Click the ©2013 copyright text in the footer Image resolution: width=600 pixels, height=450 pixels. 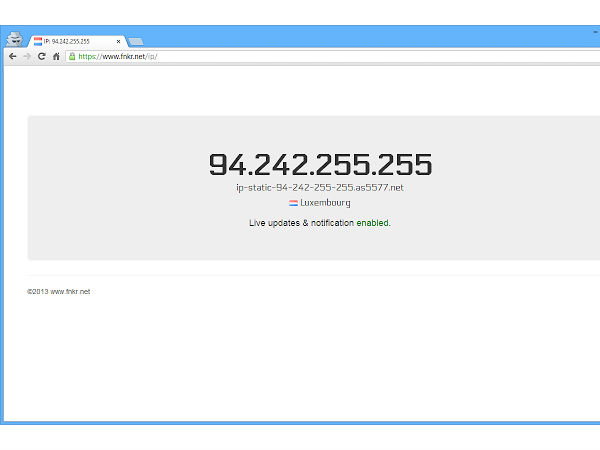pos(38,292)
